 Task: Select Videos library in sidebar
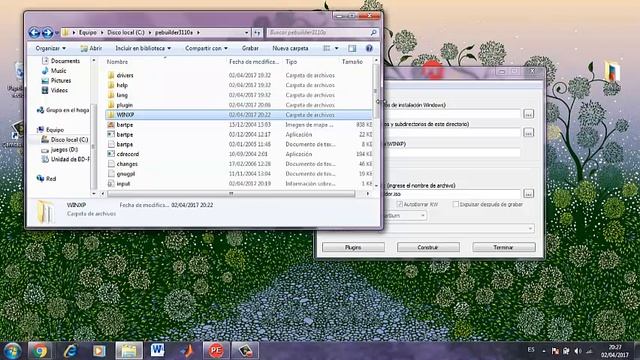[x=59, y=90]
